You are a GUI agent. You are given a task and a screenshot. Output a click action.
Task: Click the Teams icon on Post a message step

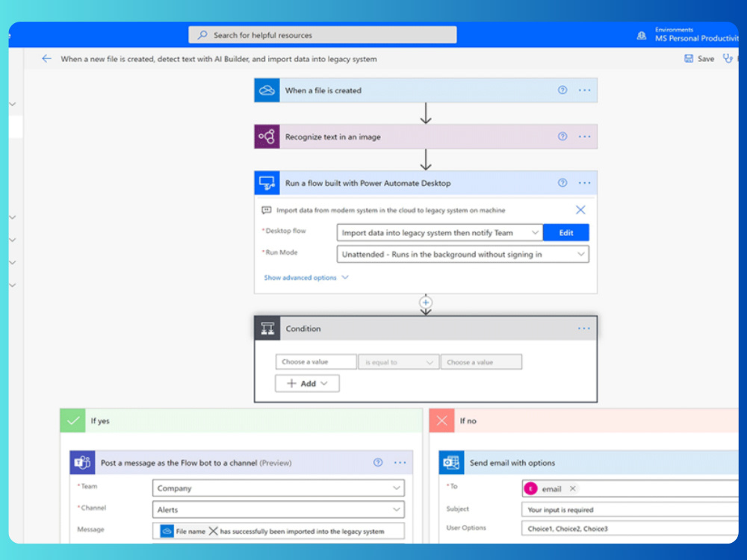[x=82, y=462]
